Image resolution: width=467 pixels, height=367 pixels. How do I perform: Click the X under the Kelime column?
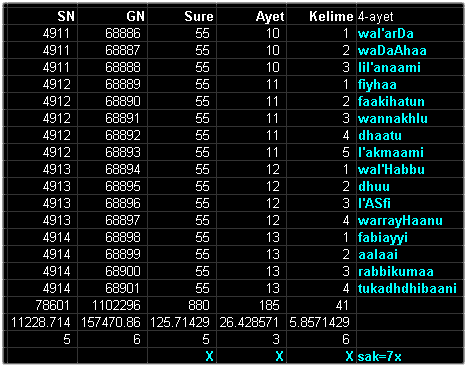point(349,356)
